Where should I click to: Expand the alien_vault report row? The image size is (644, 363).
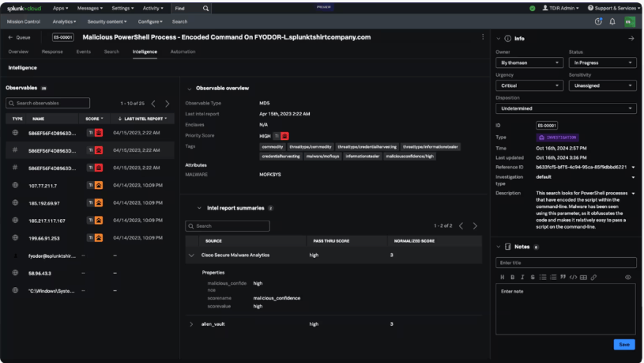(x=191, y=324)
